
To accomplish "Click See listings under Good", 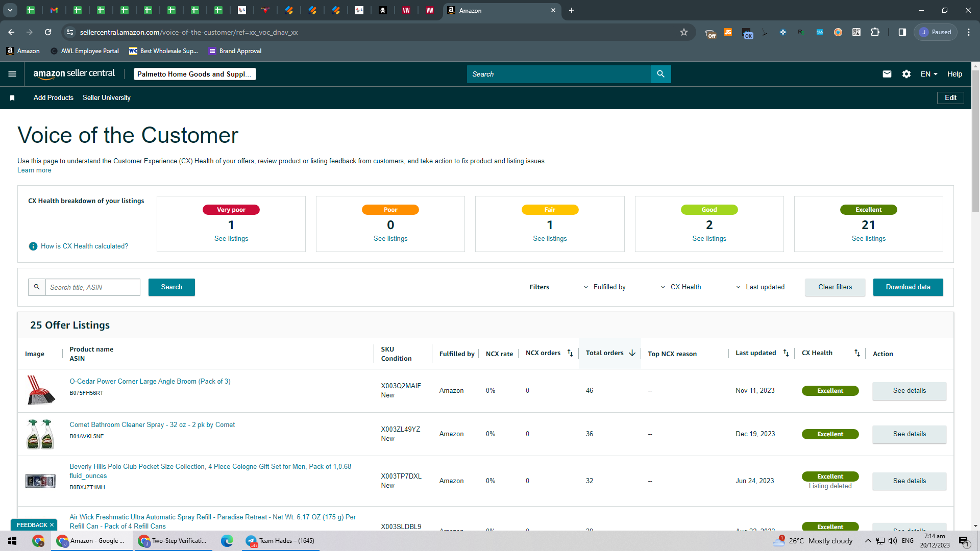I will 709,239.
